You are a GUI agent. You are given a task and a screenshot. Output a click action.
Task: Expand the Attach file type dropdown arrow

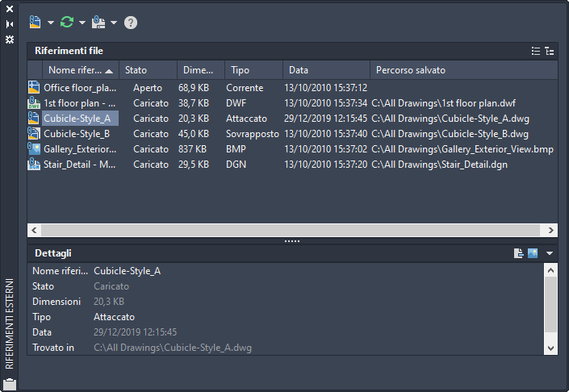click(50, 23)
